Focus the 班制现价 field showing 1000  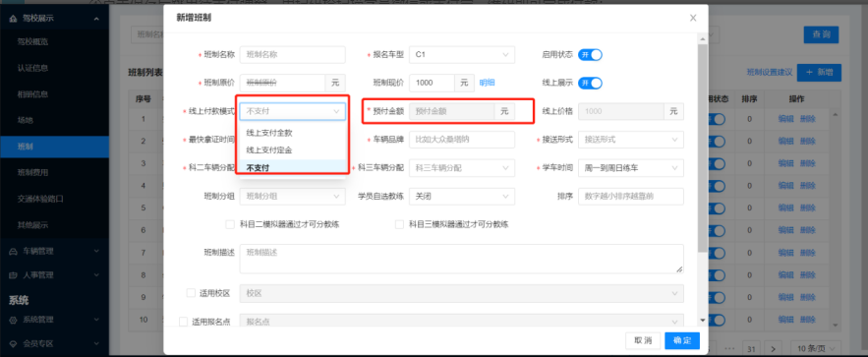(432, 83)
